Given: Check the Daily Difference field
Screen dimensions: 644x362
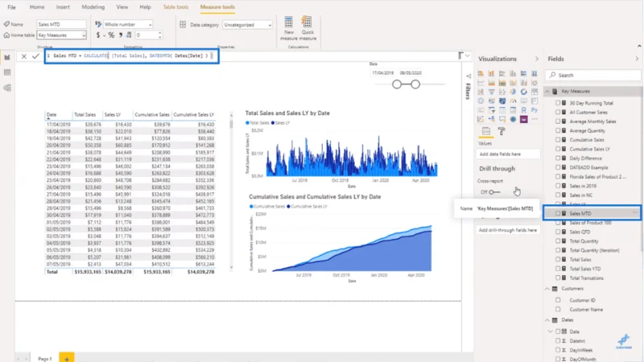Looking at the screenshot, I should 558,158.
